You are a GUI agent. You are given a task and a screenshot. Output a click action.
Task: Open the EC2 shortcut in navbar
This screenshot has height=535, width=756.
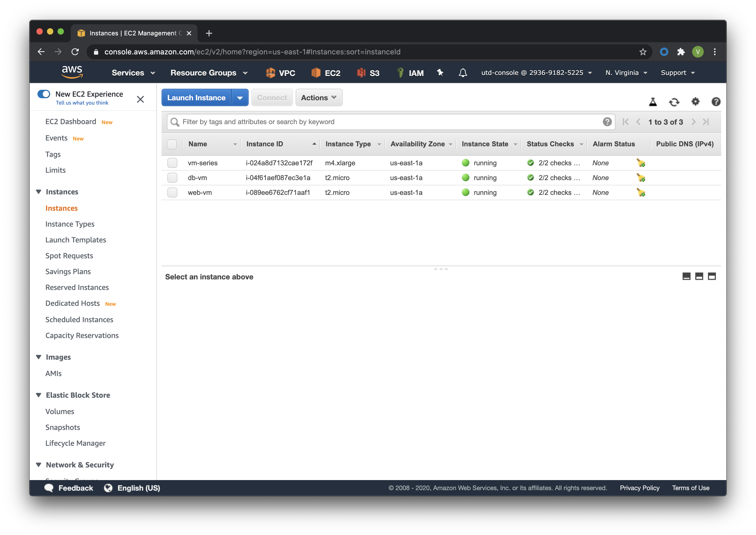coord(326,73)
